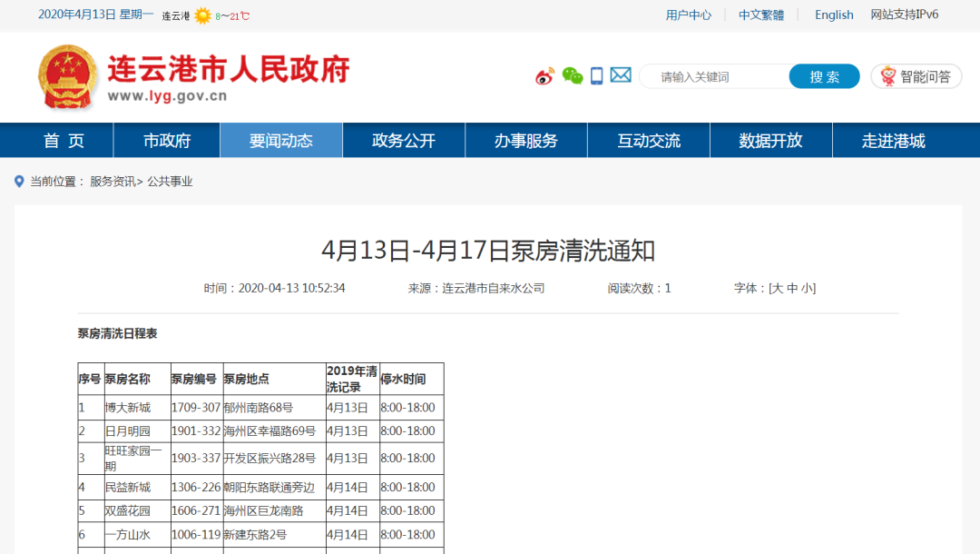Click the 8~21℃ temperature text
The width and height of the screenshot is (980, 554).
pyautogui.click(x=232, y=16)
